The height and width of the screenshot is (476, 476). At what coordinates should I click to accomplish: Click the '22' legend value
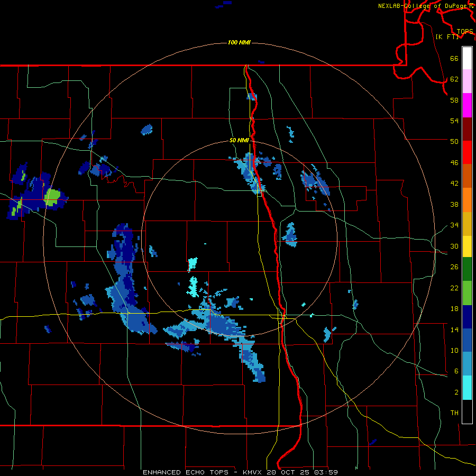[454, 288]
